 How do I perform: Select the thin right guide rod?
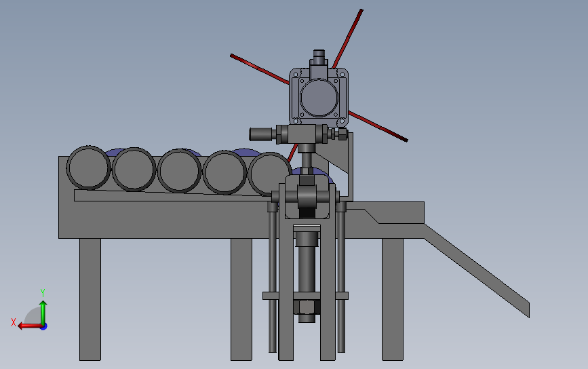341,281
